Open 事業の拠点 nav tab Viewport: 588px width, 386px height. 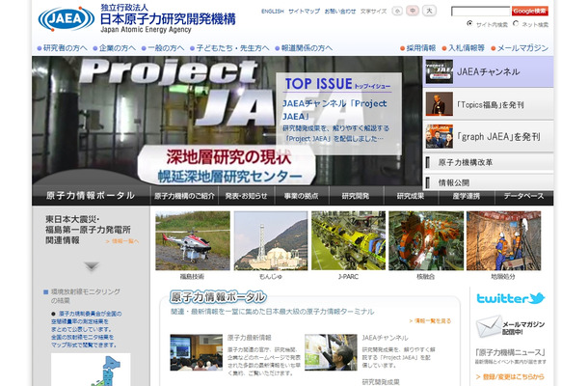302,196
